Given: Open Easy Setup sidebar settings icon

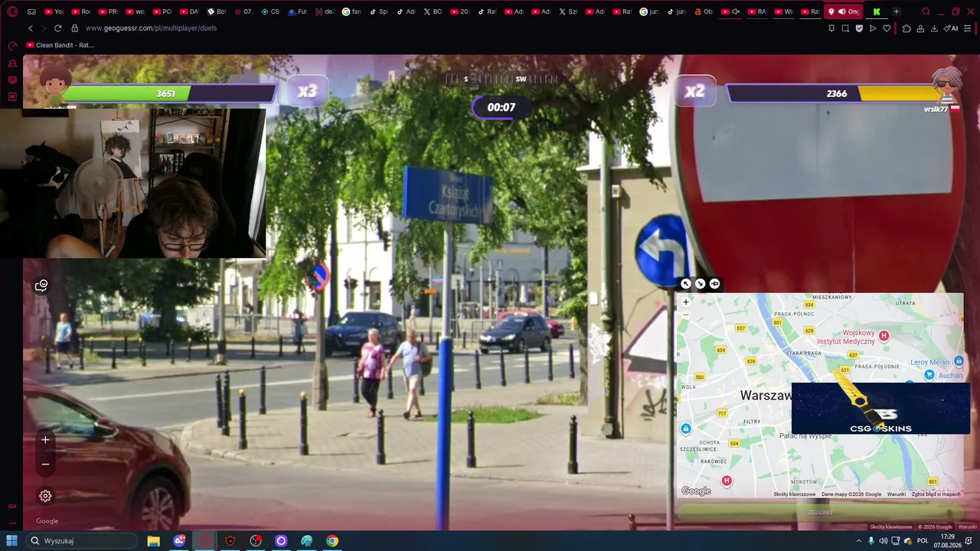Looking at the screenshot, I should coord(969,28).
